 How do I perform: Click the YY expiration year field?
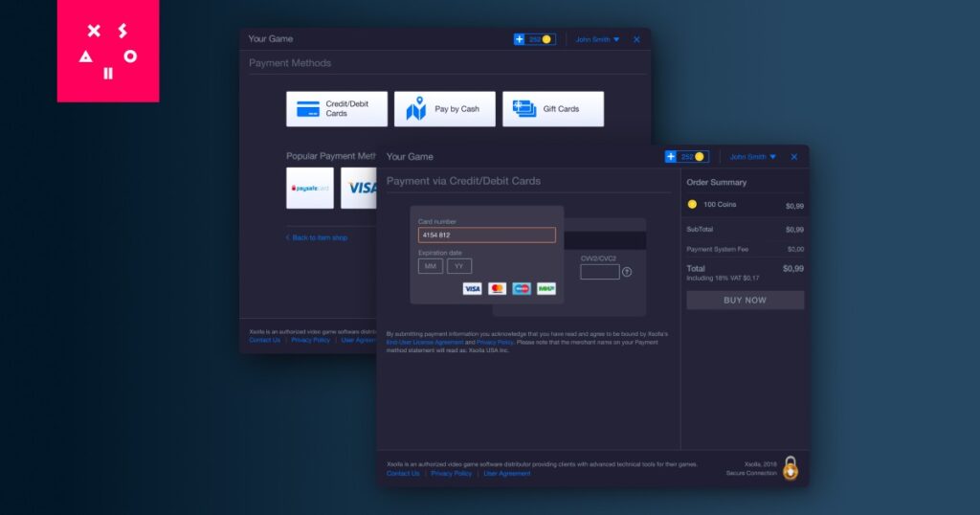tap(459, 266)
